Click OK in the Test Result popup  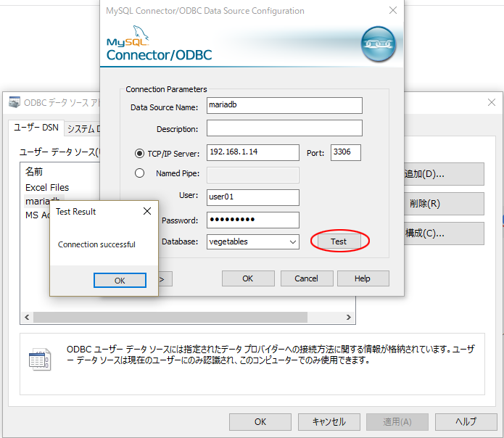point(120,281)
